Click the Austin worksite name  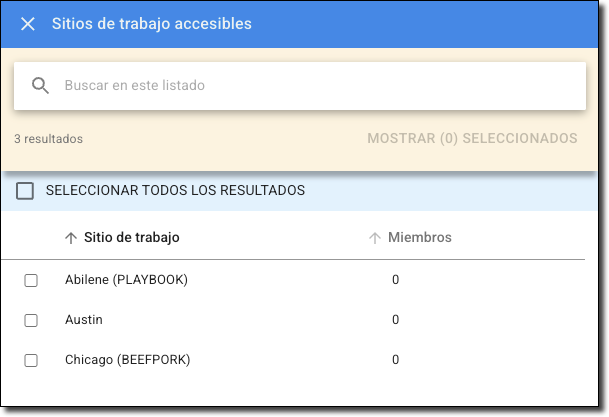click(x=84, y=320)
